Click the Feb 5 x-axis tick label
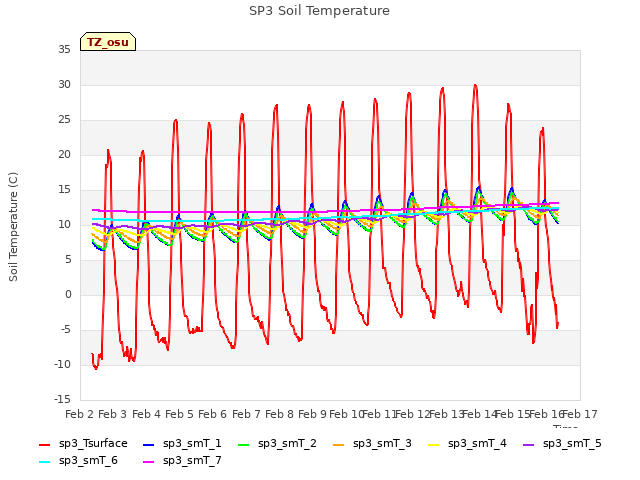The width and height of the screenshot is (640, 480). (x=179, y=414)
